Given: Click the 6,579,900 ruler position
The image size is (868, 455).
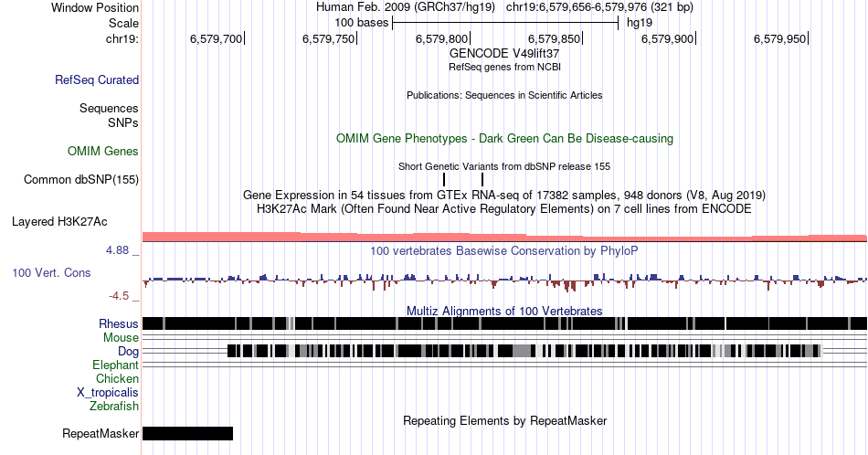Looking at the screenshot, I should pyautogui.click(x=668, y=38).
